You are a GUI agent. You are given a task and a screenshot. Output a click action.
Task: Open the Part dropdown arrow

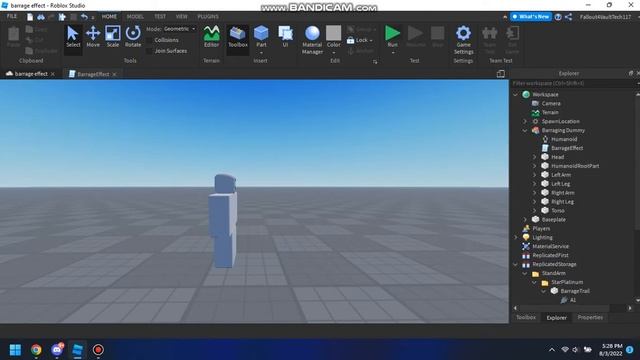pos(261,52)
